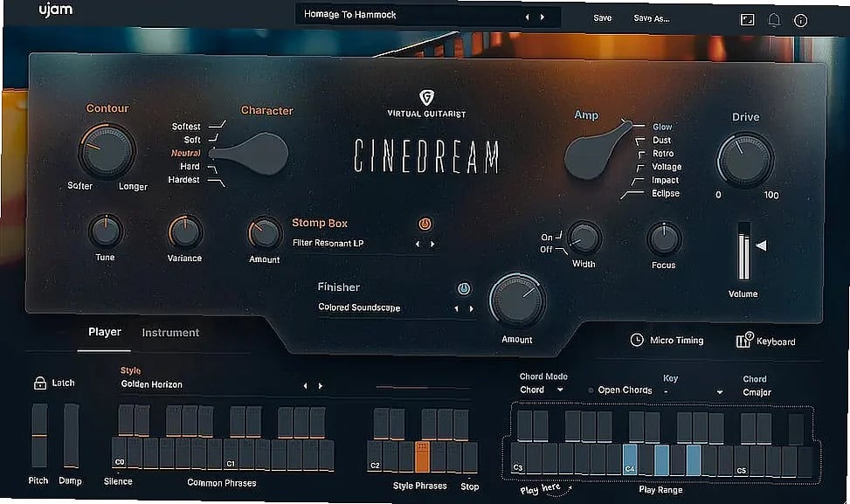The image size is (850, 504).
Task: Click the Keyboard help icon
Action: [x=743, y=341]
